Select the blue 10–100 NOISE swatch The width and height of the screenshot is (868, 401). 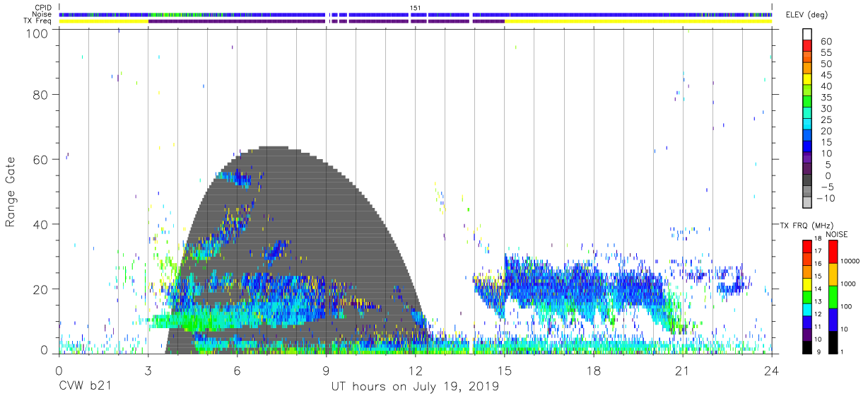click(833, 318)
